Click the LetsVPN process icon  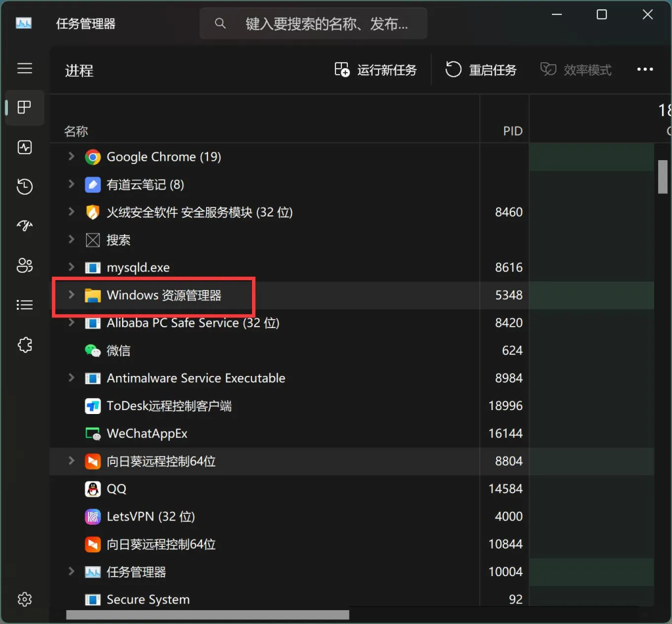tap(93, 516)
